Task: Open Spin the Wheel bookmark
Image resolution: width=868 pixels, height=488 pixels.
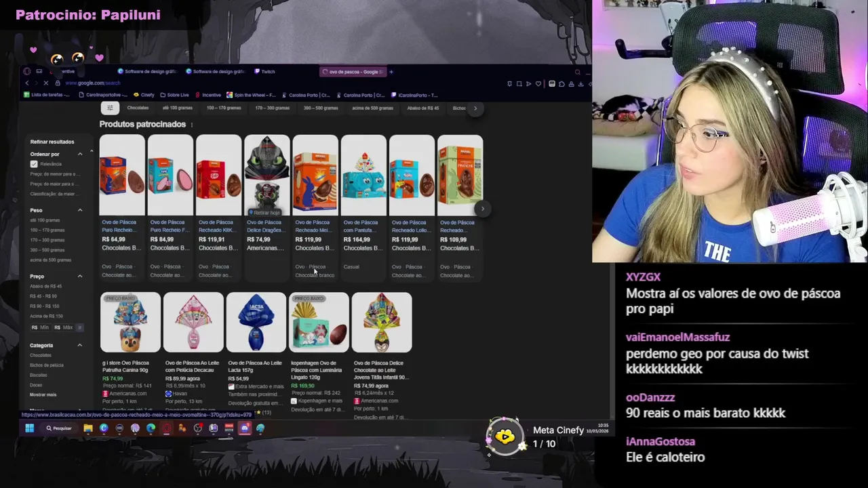Action: (252, 95)
